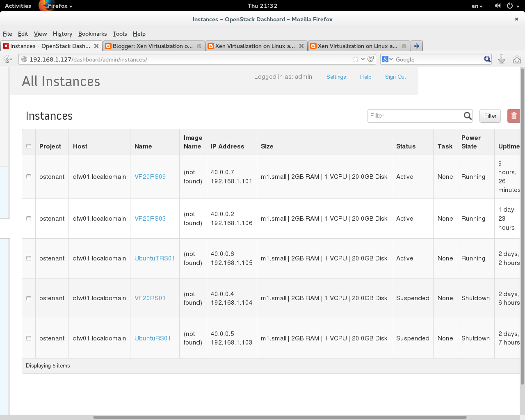Switch to the Blogger: Xen Virtualization tab
Viewport: 525px width, 420px height.
pos(153,46)
